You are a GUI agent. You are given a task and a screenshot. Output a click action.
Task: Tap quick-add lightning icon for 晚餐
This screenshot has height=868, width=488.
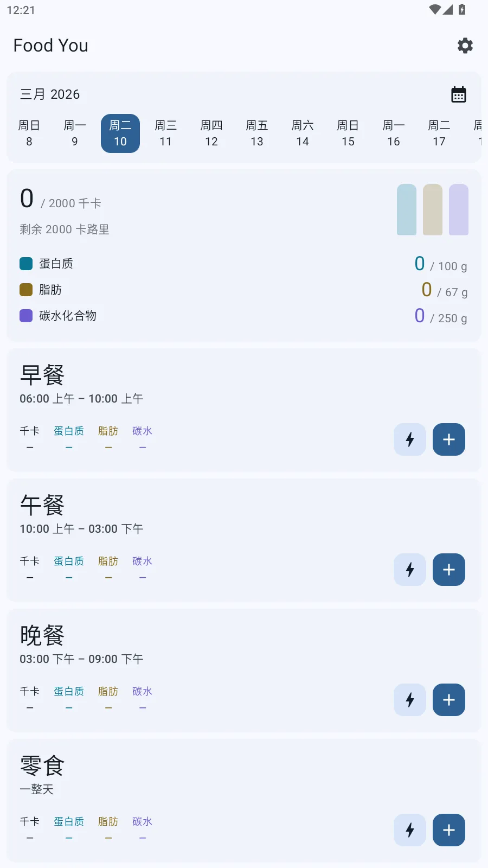click(410, 700)
